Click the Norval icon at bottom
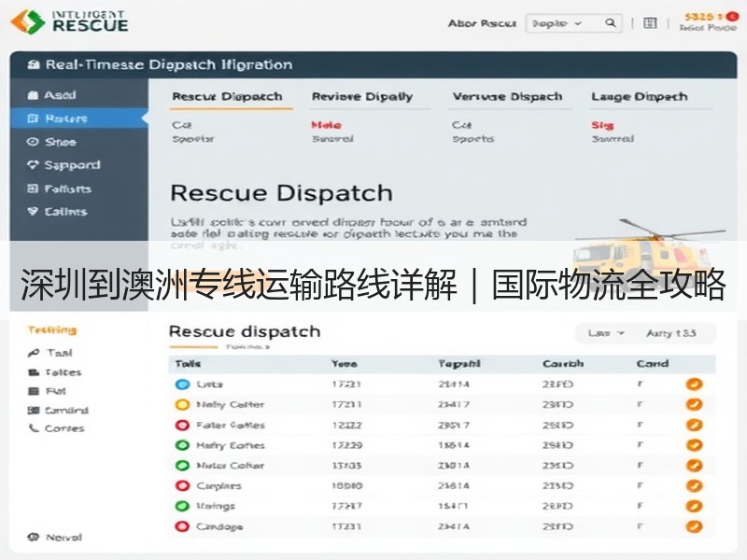 point(34,538)
